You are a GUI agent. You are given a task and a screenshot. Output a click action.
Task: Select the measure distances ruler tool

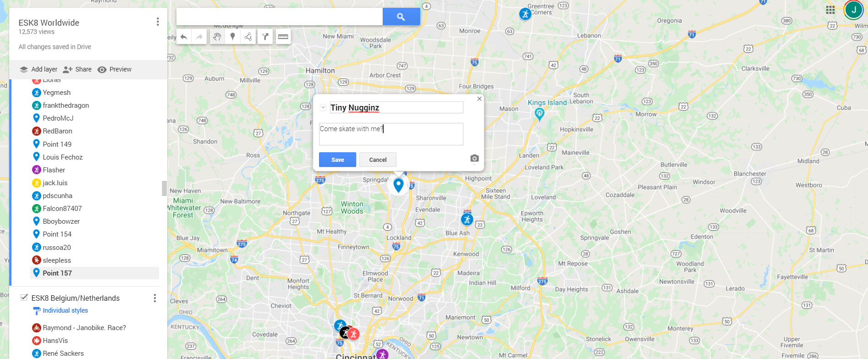coord(283,37)
